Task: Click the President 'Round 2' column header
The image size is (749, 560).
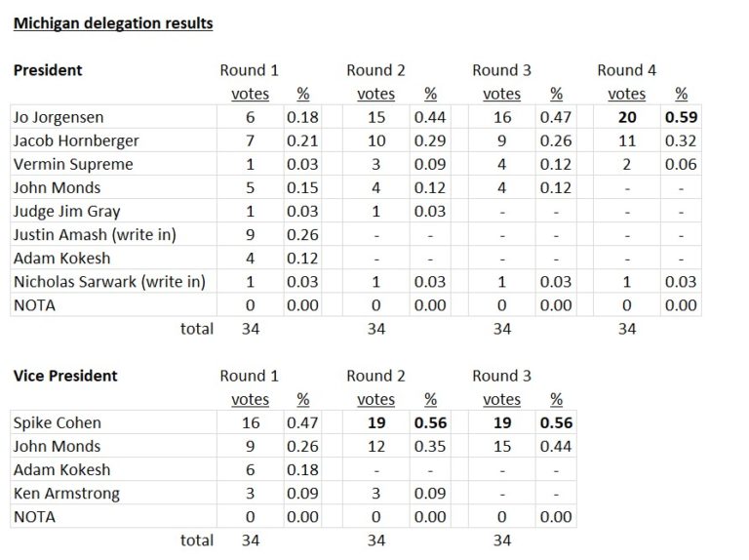Action: pyautogui.click(x=375, y=70)
